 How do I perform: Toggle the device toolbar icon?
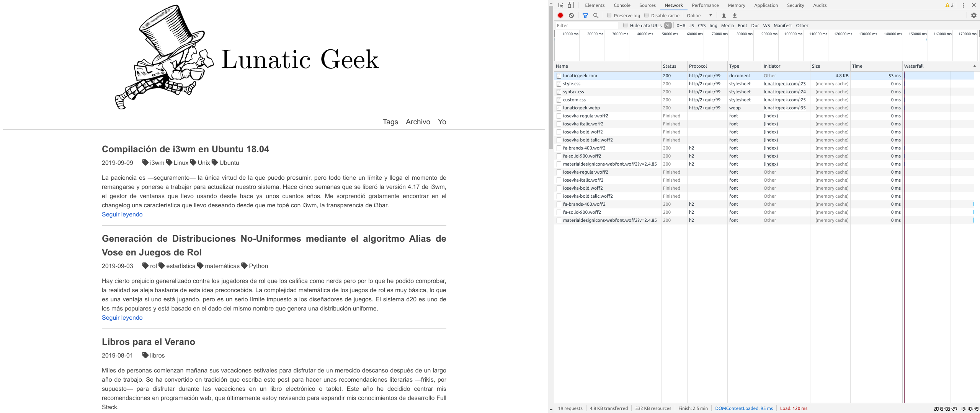[571, 5]
